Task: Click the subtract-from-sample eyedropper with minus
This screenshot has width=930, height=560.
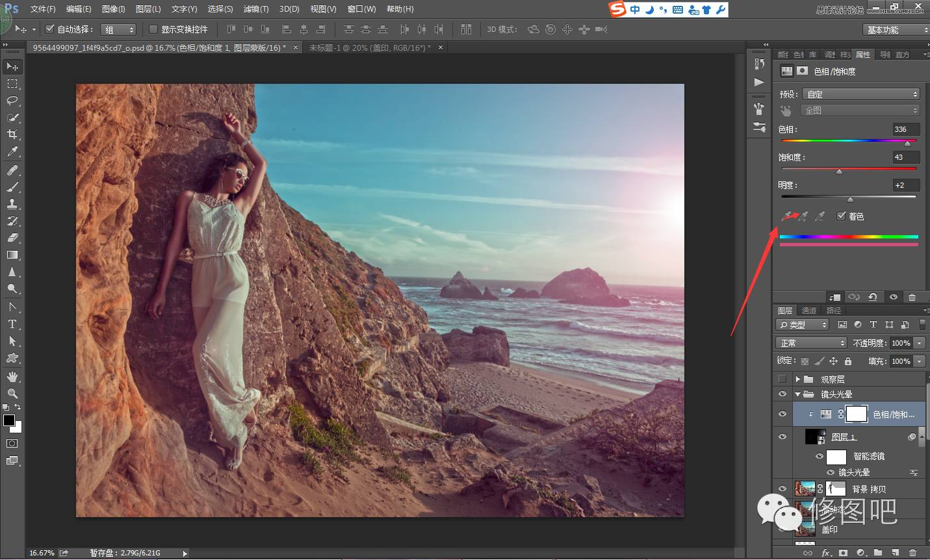Action: tap(820, 216)
